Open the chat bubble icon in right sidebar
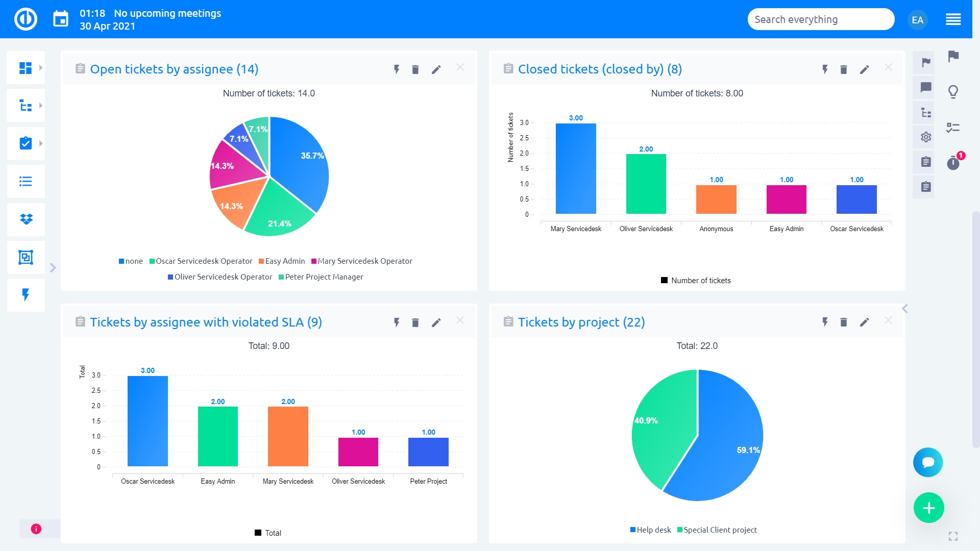The height and width of the screenshot is (551, 980). [924, 87]
